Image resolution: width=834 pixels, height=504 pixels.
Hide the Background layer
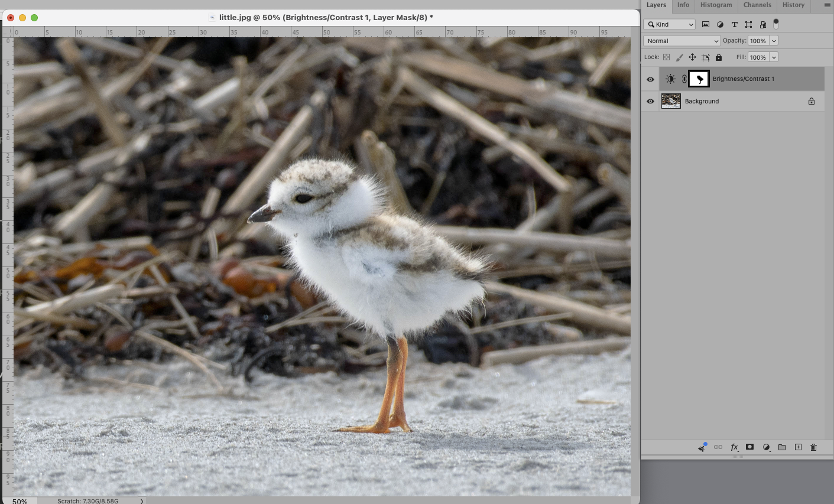(x=650, y=102)
